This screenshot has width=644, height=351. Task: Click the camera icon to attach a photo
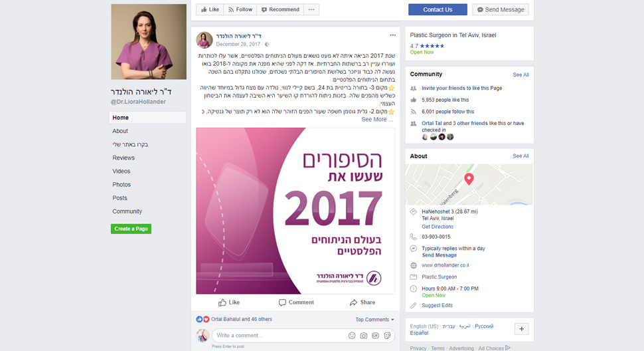pos(363,336)
